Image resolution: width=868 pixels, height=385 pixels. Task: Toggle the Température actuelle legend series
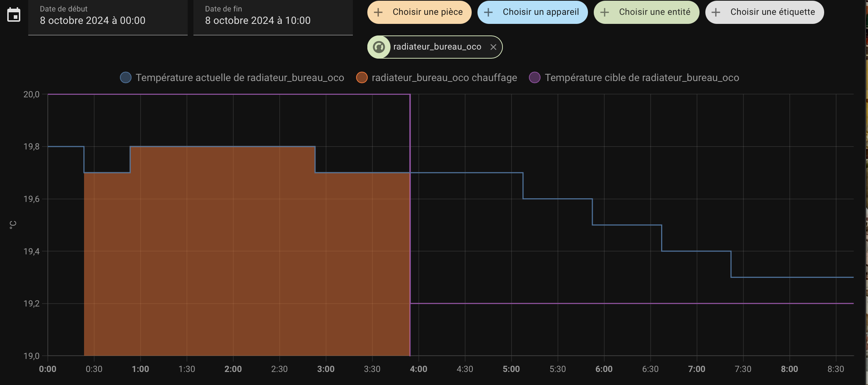(239, 78)
